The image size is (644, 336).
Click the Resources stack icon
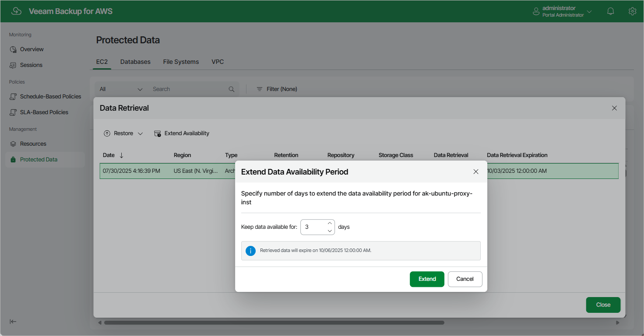[13, 144]
